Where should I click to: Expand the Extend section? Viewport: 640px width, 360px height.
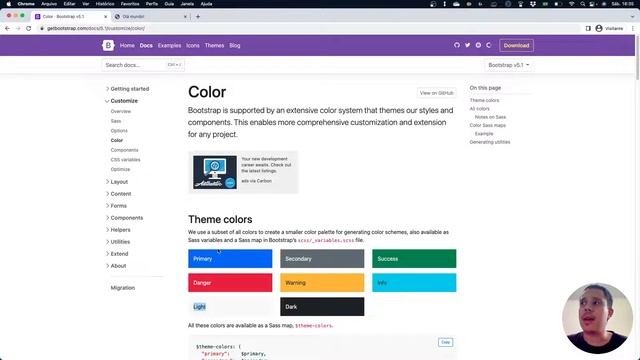point(117,254)
